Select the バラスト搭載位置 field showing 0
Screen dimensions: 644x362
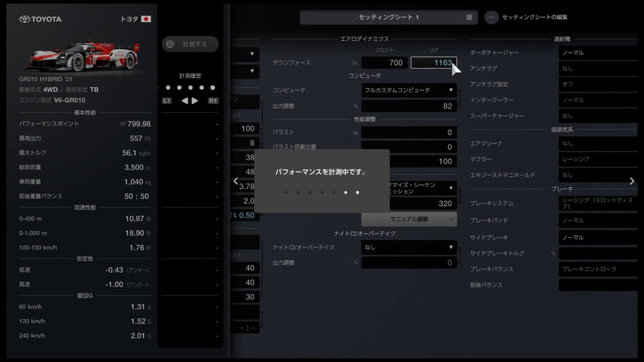coord(409,146)
